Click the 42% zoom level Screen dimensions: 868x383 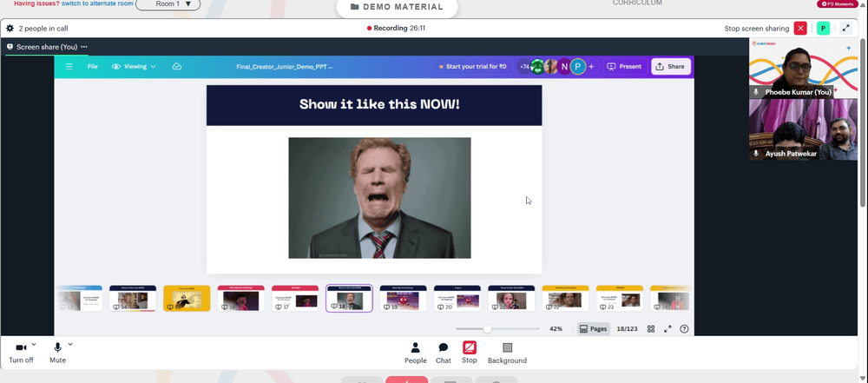coord(556,328)
